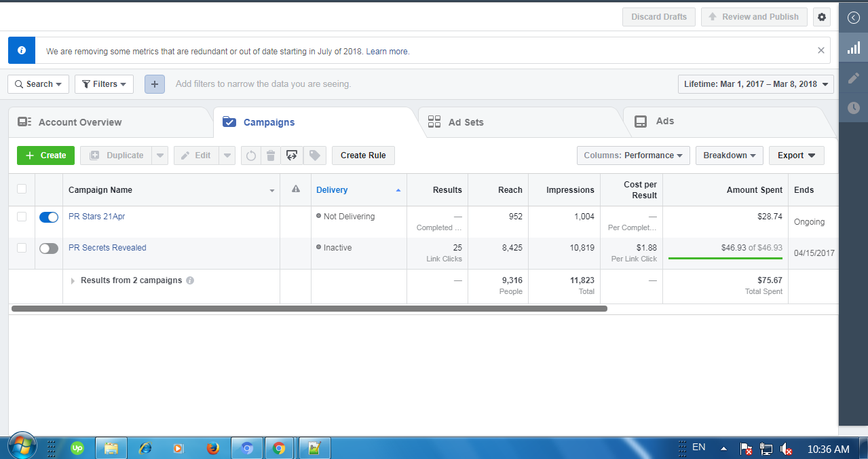
Task: Click the plus add filter icon
Action: [x=155, y=84]
